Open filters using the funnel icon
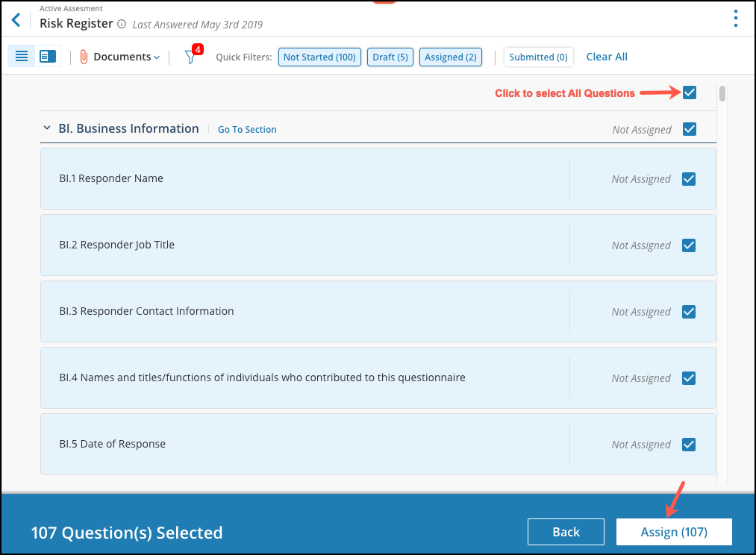This screenshot has width=756, height=555. pos(190,57)
